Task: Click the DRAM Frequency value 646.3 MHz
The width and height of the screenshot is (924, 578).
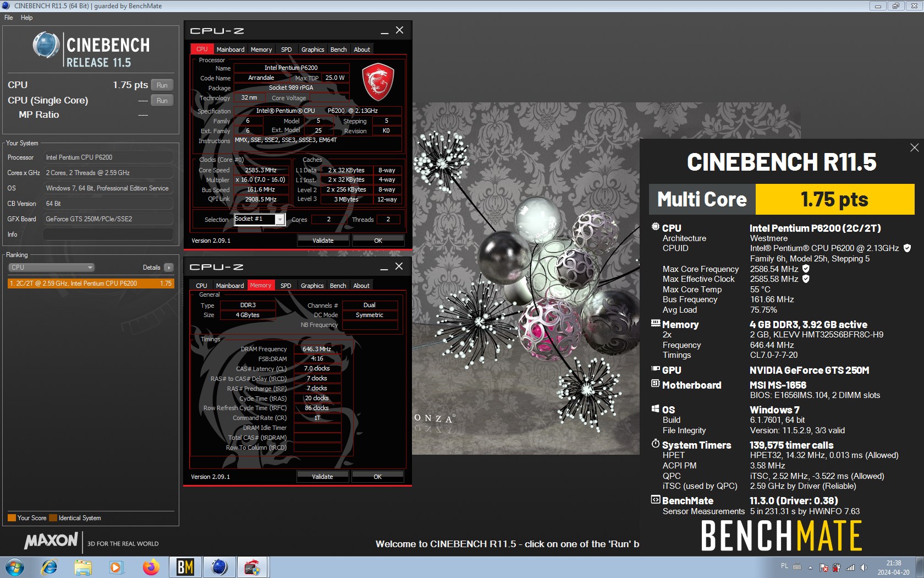Action: [x=317, y=349]
